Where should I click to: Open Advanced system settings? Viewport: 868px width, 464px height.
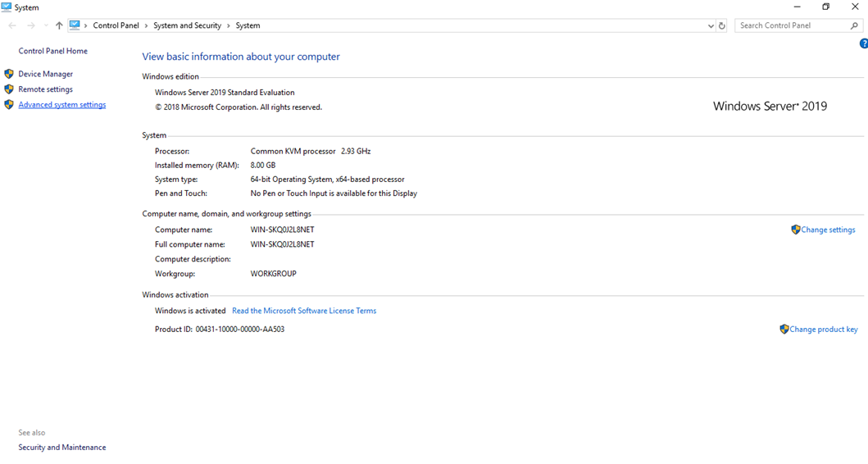pos(62,105)
